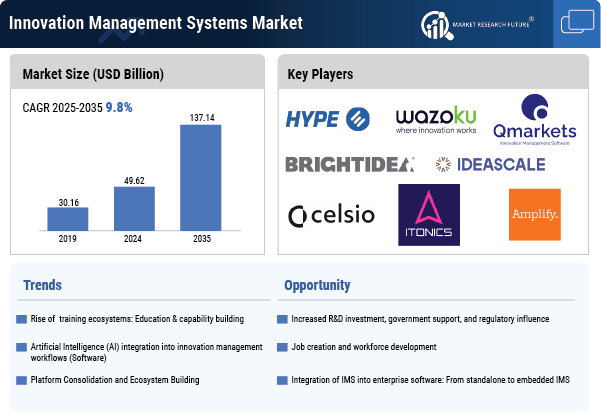
Task: Open the Opportunity section heading
Action: (319, 285)
